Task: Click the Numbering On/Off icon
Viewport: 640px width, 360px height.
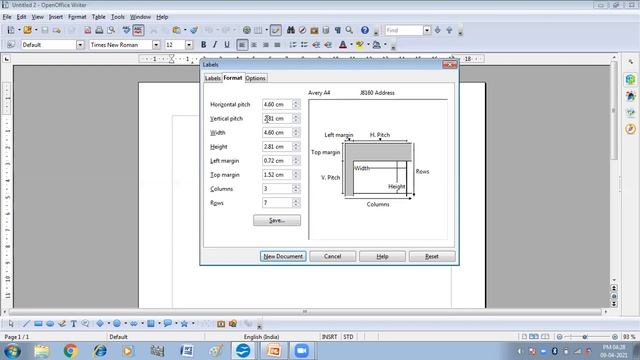Action: [x=293, y=45]
